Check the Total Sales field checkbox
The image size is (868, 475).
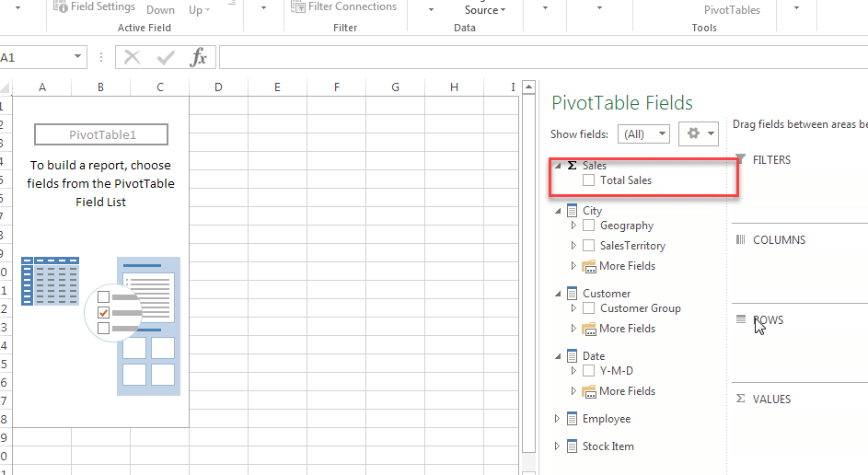tap(589, 180)
